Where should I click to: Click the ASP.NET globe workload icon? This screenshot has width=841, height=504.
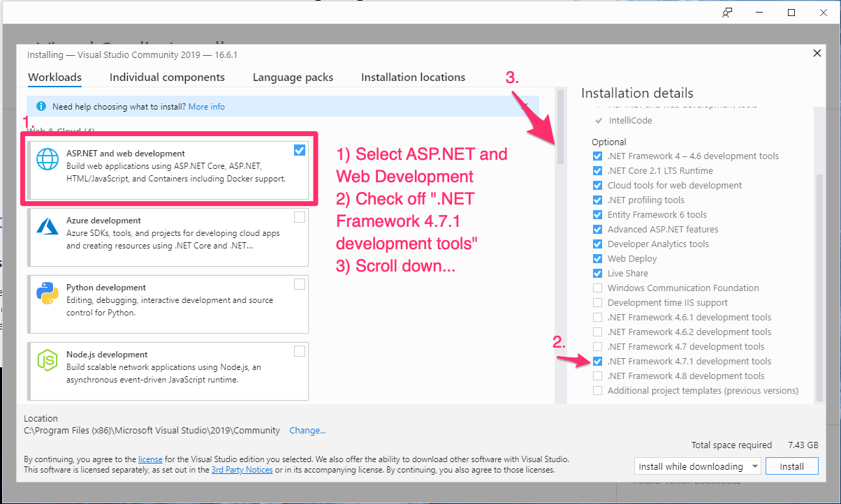tap(48, 160)
